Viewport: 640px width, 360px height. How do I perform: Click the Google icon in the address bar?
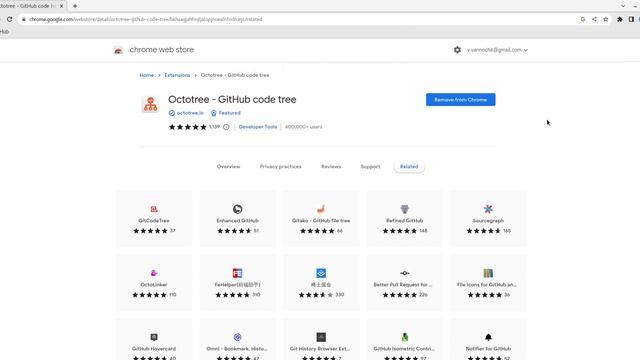583,19
